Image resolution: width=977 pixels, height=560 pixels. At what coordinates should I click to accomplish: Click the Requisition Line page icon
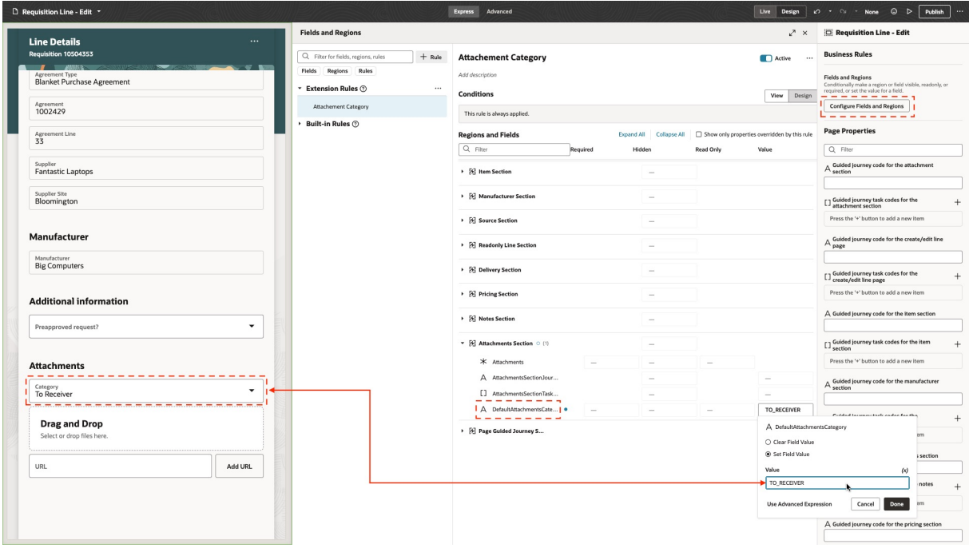(828, 33)
